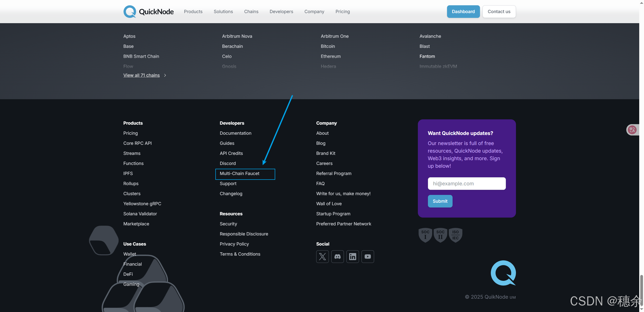This screenshot has height=312, width=644.
Task: Open the LinkedIn social icon
Action: click(x=352, y=257)
